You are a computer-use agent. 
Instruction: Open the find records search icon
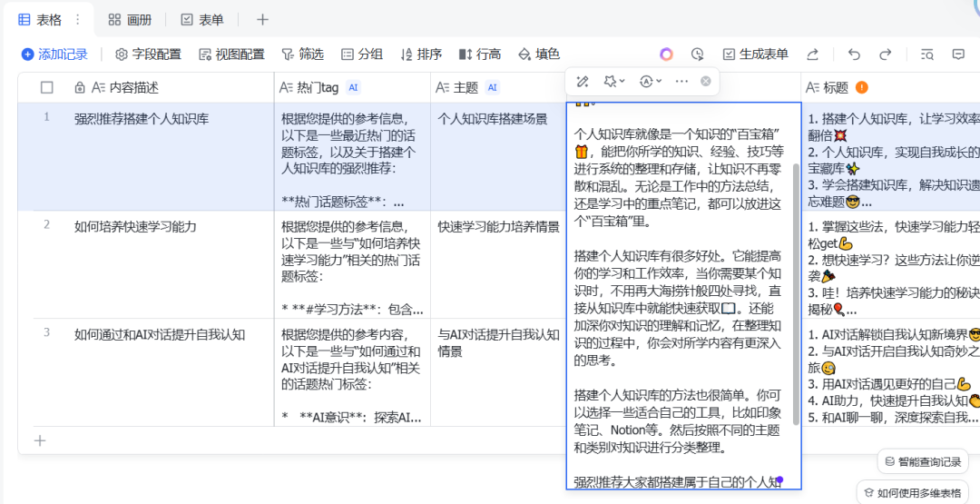tap(927, 54)
